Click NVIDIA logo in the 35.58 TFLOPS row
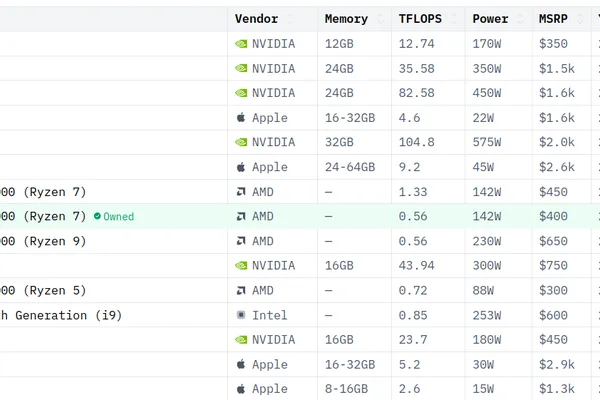 click(241, 69)
